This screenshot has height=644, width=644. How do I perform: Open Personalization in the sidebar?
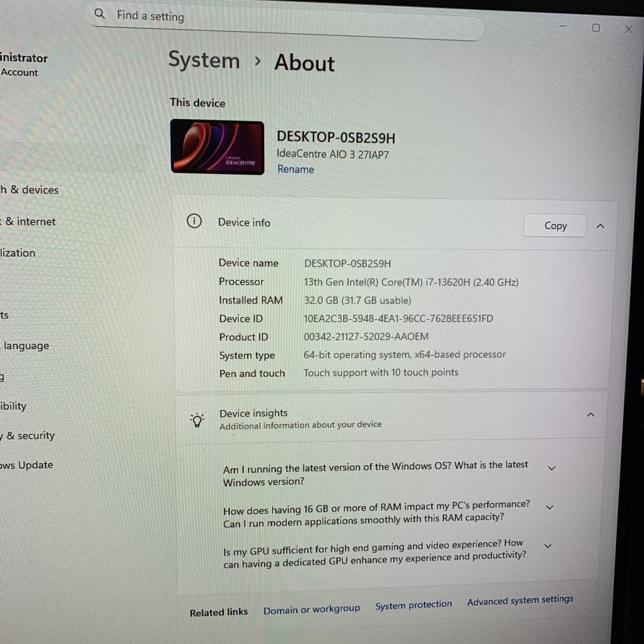click(18, 253)
